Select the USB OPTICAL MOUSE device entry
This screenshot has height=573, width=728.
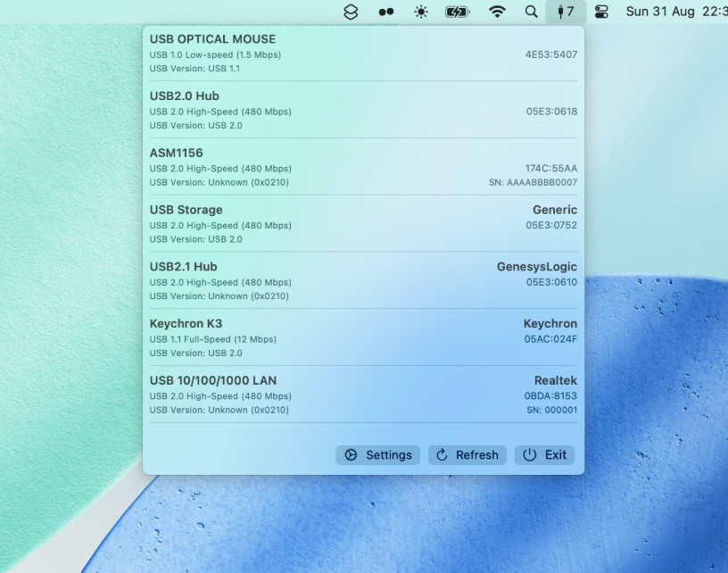pos(363,54)
